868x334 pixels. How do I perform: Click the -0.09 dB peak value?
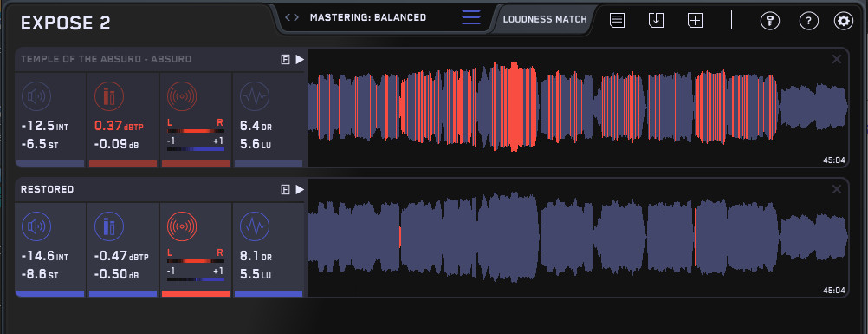point(116,145)
